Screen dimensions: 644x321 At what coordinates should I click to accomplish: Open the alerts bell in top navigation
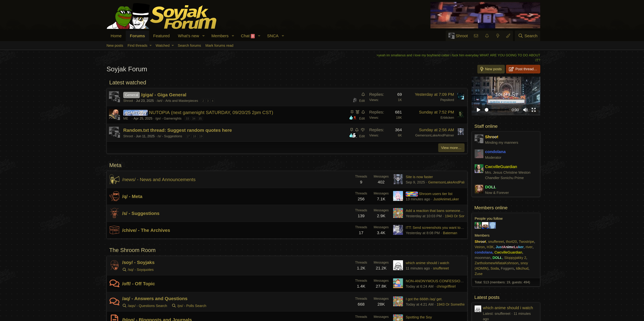pyautogui.click(x=487, y=36)
